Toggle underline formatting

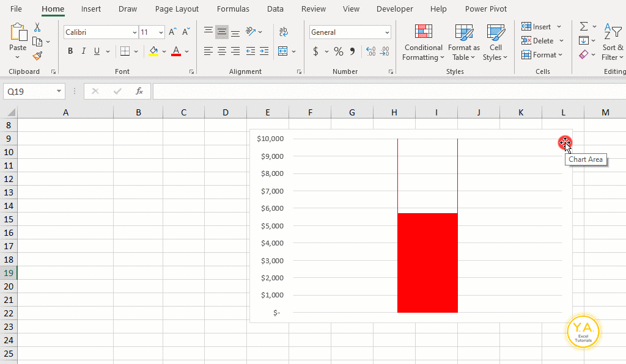(x=96, y=51)
